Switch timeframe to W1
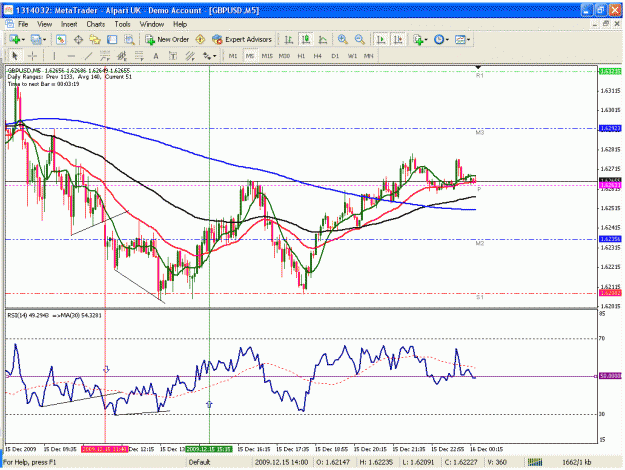 (352, 56)
